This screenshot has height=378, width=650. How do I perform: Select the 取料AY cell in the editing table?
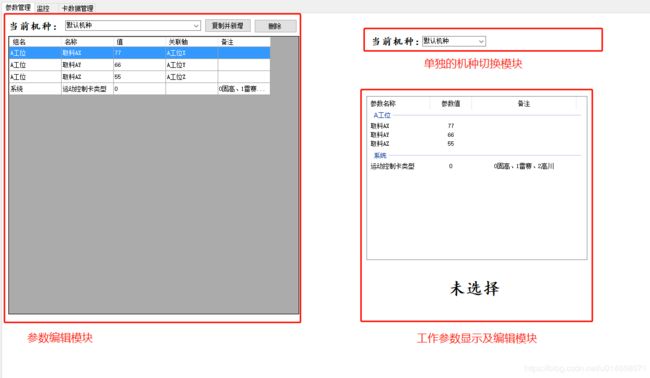(x=87, y=65)
